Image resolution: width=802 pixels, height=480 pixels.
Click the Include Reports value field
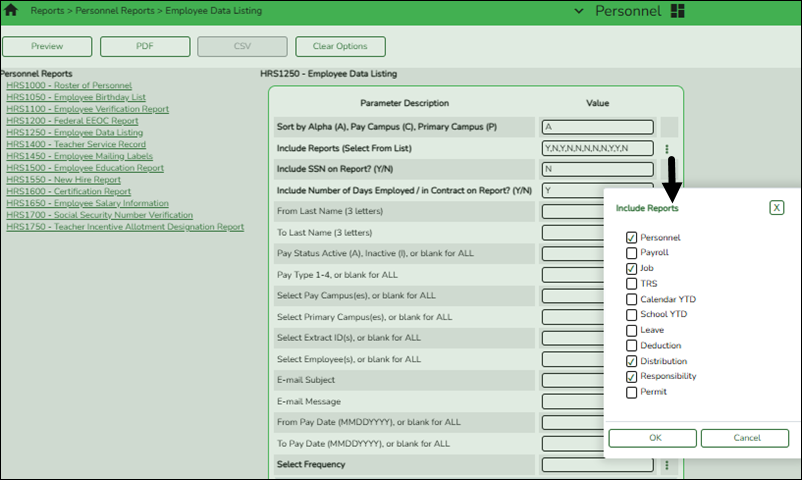pyautogui.click(x=597, y=148)
